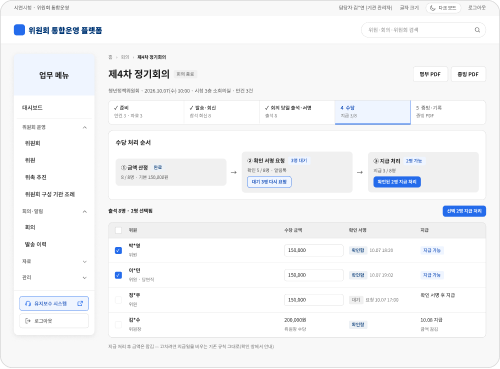
Task: Click the moon icon for dark mode
Action: click(x=433, y=8)
